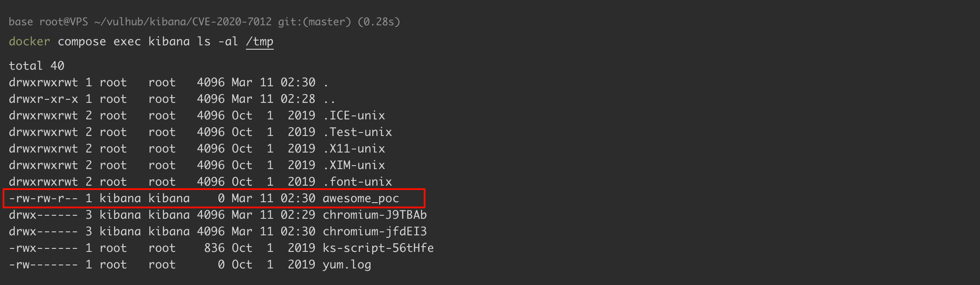Select the ks-script-56tHfe file name

(x=378, y=248)
